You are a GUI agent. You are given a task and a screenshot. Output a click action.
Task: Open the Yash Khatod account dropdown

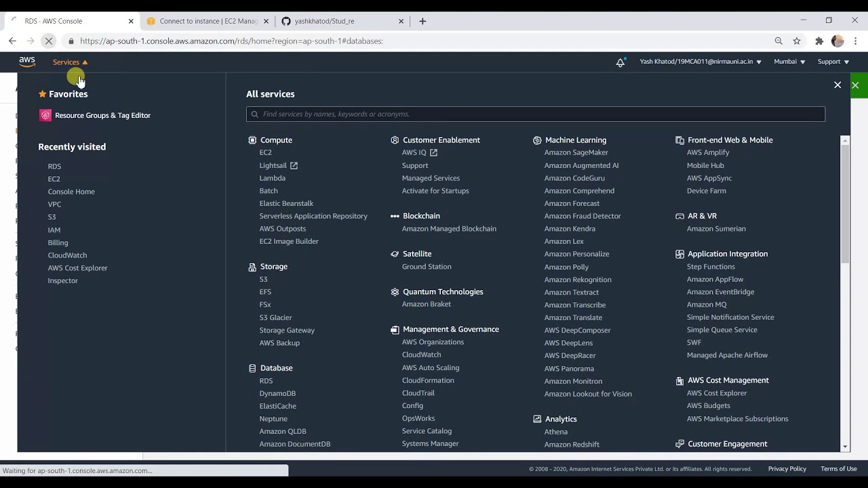click(701, 62)
